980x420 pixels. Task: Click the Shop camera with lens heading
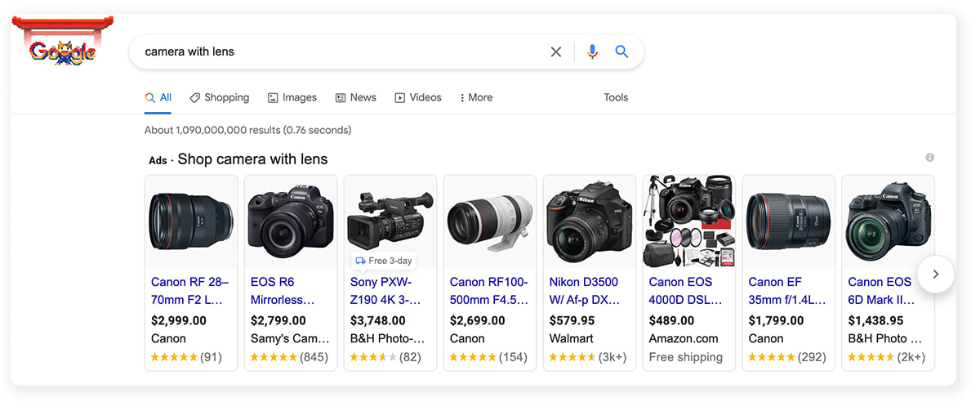(x=252, y=159)
